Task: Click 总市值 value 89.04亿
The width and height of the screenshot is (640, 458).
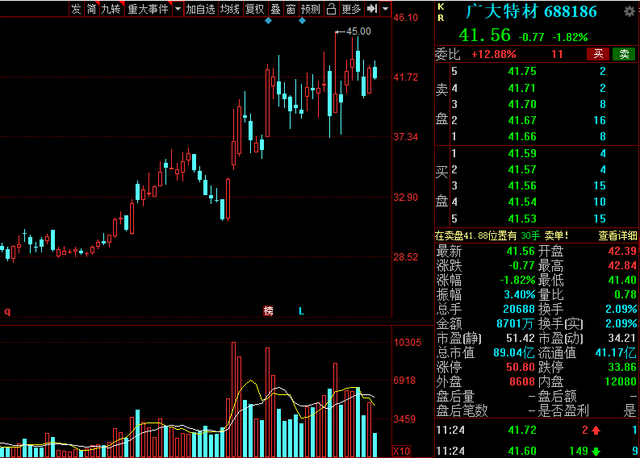Action: pos(514,352)
